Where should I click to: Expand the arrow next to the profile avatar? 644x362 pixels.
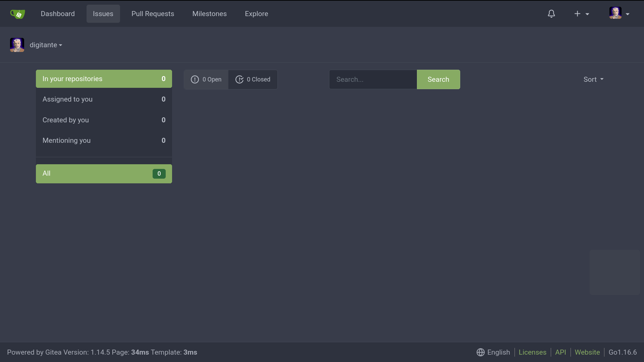tap(628, 14)
